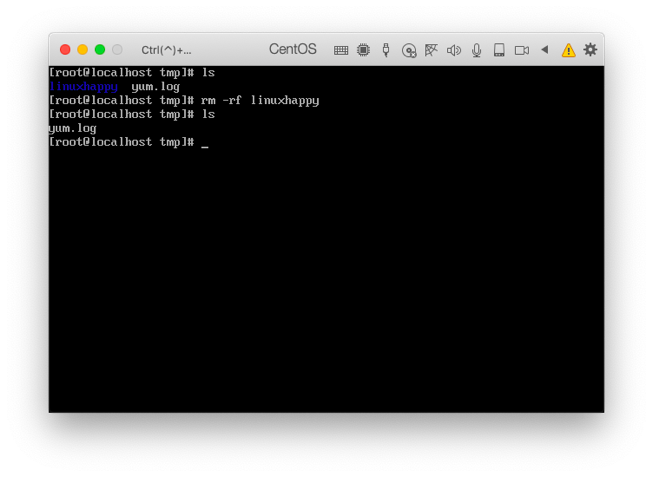The height and width of the screenshot is (477, 653).
Task: Close the CentOS VM window
Action: (65, 50)
